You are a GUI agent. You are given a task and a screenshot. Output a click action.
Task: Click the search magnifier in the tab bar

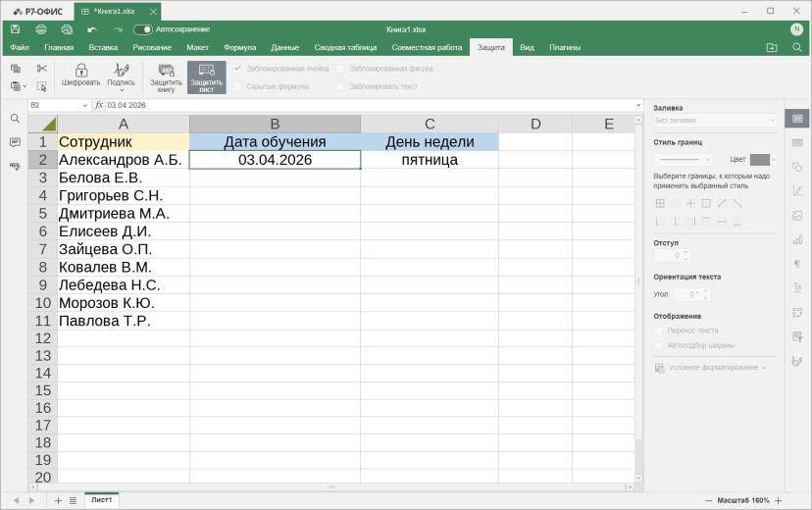(797, 48)
